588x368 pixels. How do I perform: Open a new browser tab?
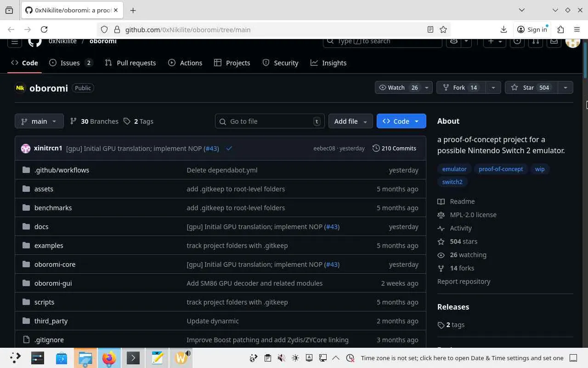[133, 10]
